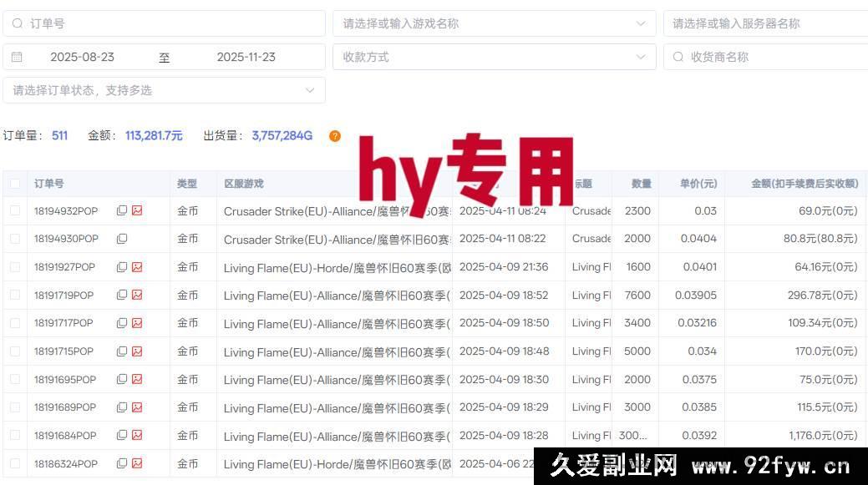868x485 pixels.
Task: Select checkbox for order 18191695POP row
Action: point(15,379)
